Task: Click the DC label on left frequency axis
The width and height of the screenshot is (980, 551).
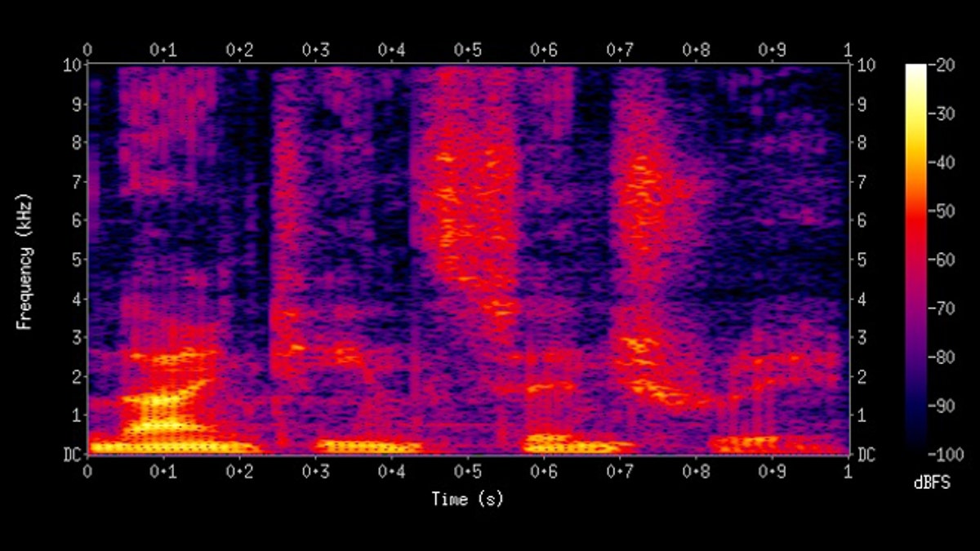Action: (71, 454)
